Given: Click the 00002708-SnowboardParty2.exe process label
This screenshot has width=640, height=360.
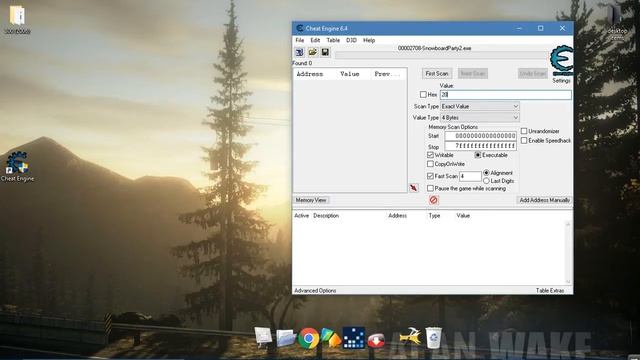Looking at the screenshot, I should 434,48.
